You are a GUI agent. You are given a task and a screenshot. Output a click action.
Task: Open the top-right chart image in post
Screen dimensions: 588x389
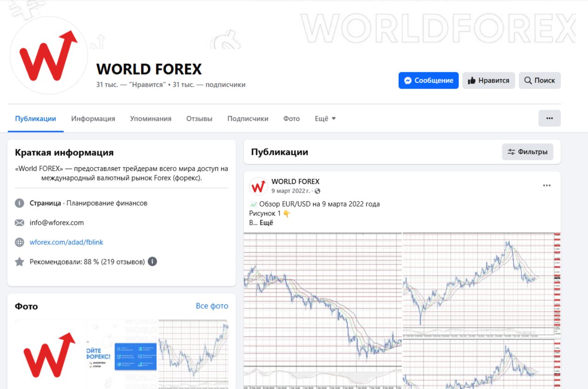[x=482, y=285]
